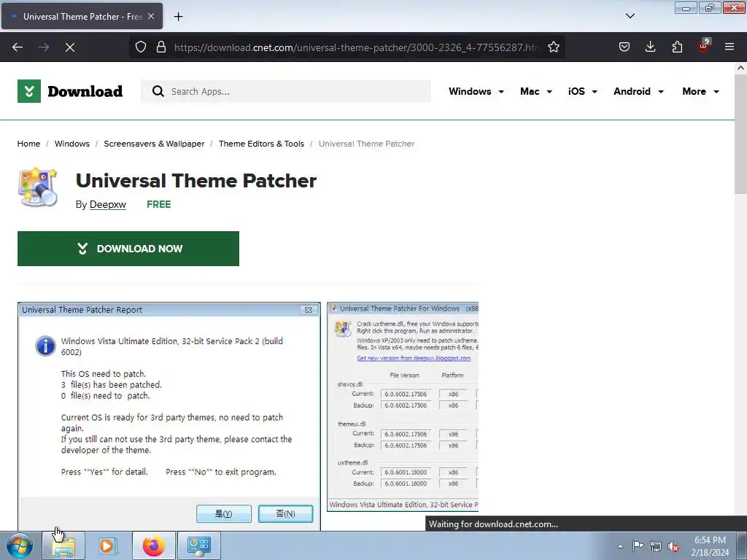Open the extensions puzzle icon
Viewport: 747px width, 560px height.
[677, 47]
